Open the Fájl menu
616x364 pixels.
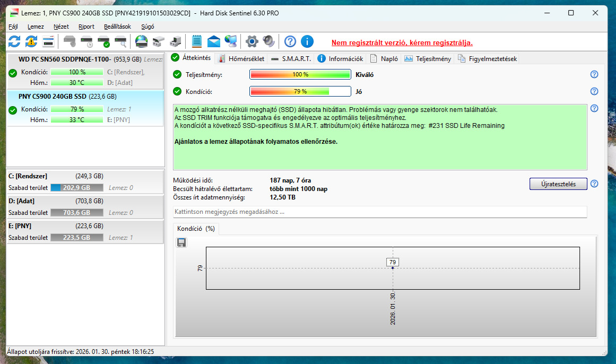click(13, 27)
